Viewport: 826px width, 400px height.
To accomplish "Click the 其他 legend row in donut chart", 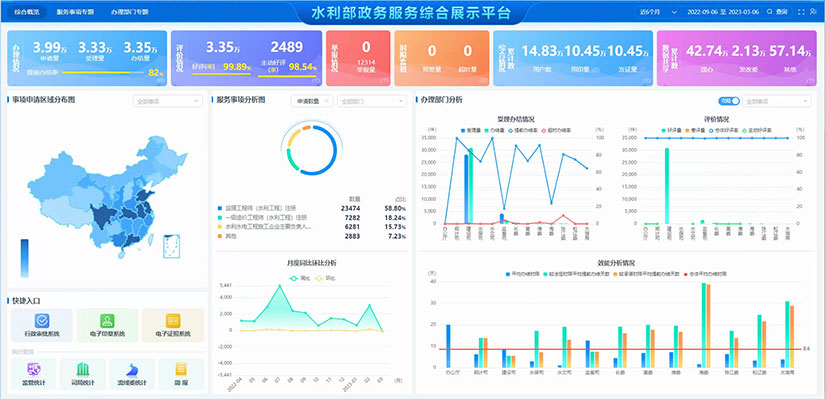I will point(312,236).
